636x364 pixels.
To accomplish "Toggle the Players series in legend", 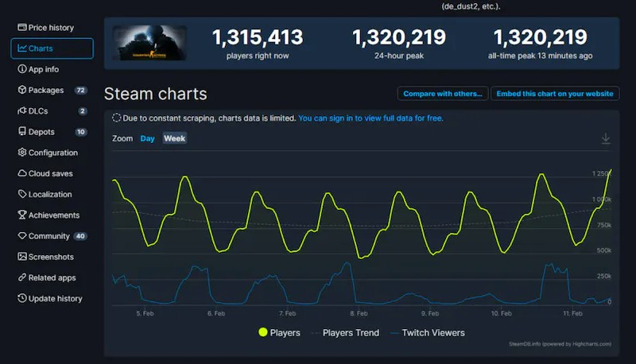I will pos(280,333).
